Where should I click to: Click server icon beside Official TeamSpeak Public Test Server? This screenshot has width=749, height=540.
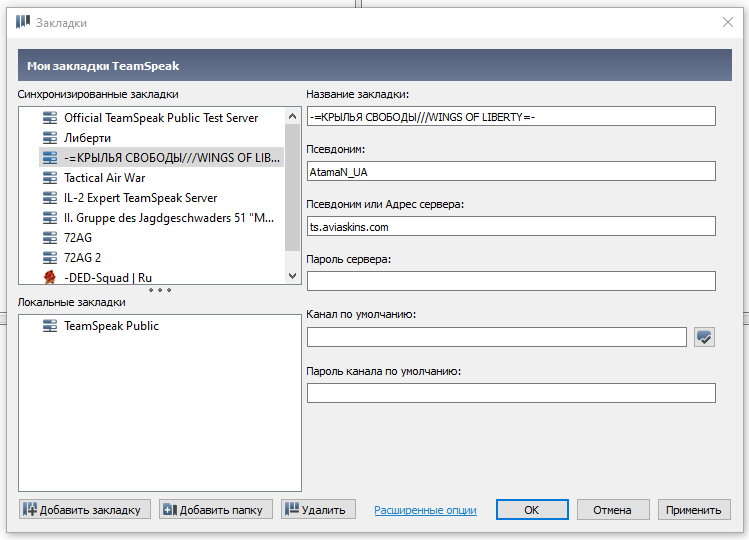pos(50,118)
